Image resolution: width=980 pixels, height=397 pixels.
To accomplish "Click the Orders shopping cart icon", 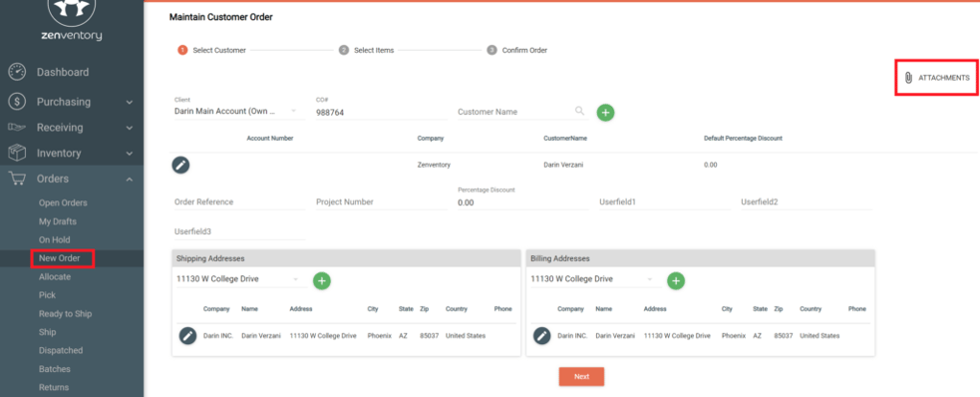I will tap(17, 179).
